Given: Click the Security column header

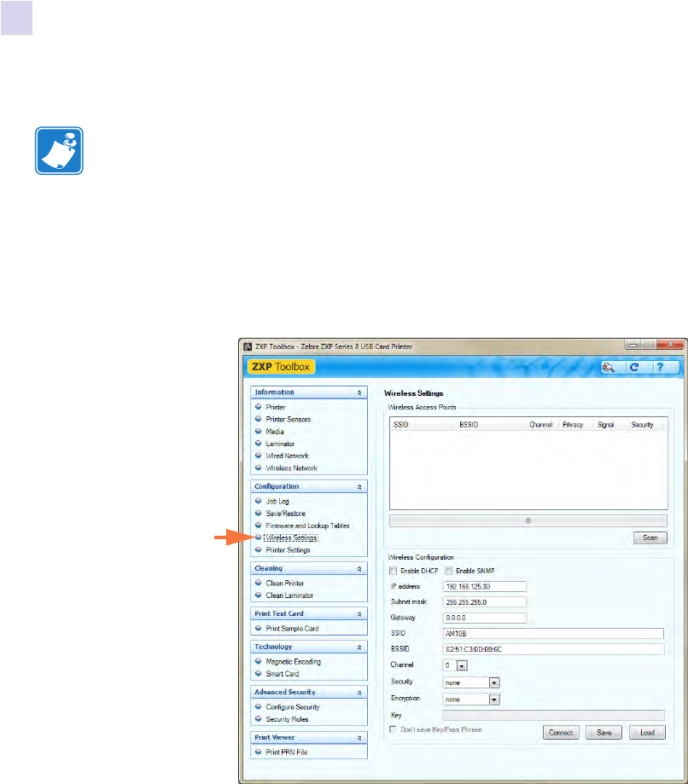Looking at the screenshot, I should [642, 425].
